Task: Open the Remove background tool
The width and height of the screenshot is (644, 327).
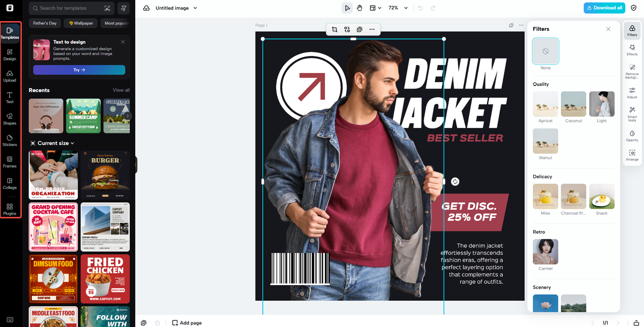Action: (632, 71)
